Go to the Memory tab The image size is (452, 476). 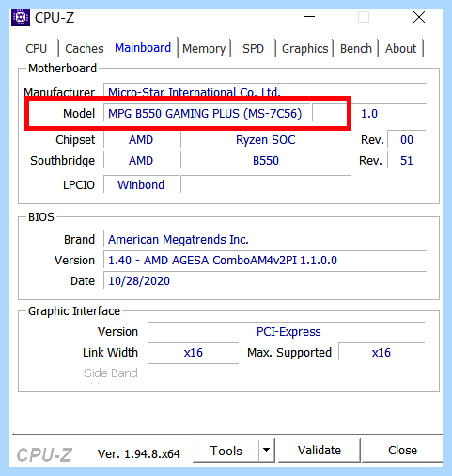(x=204, y=49)
